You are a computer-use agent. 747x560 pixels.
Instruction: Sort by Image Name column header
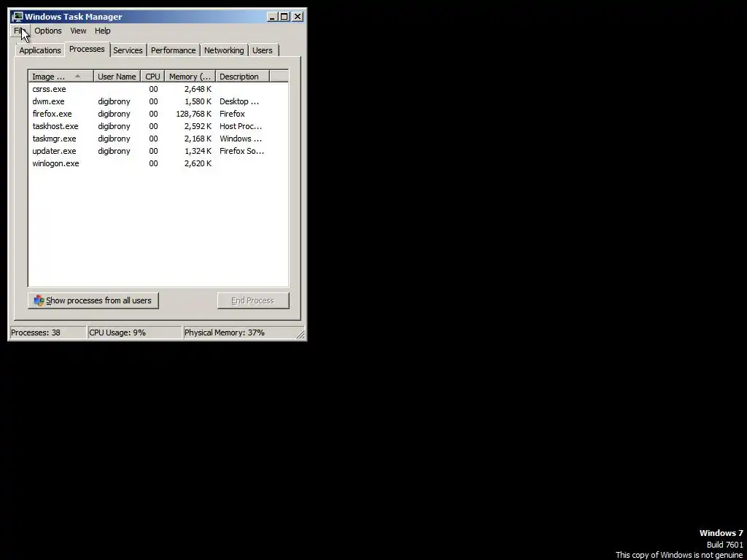pos(61,77)
